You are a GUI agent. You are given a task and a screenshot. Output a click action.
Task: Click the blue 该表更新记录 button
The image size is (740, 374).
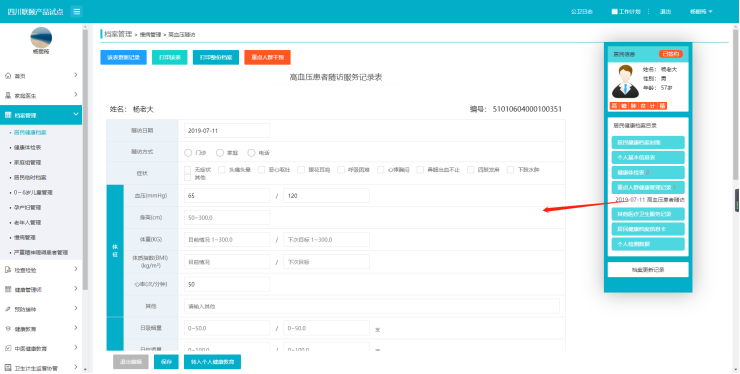pos(124,58)
